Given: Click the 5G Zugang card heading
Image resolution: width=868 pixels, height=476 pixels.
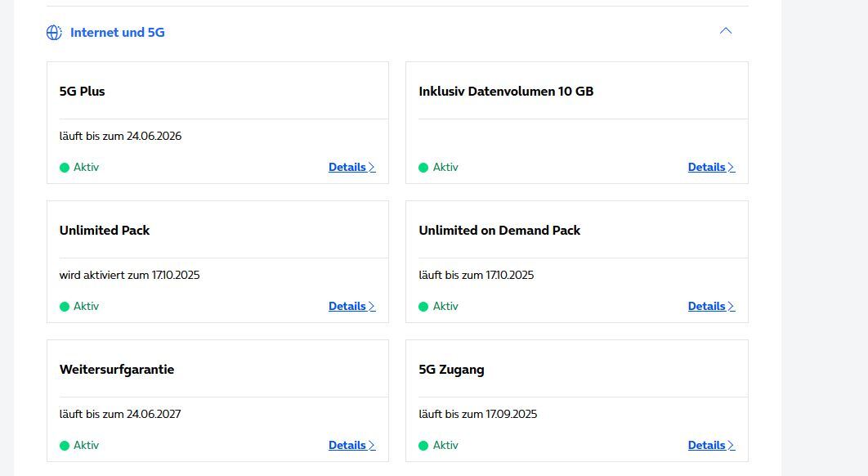Looking at the screenshot, I should (451, 370).
